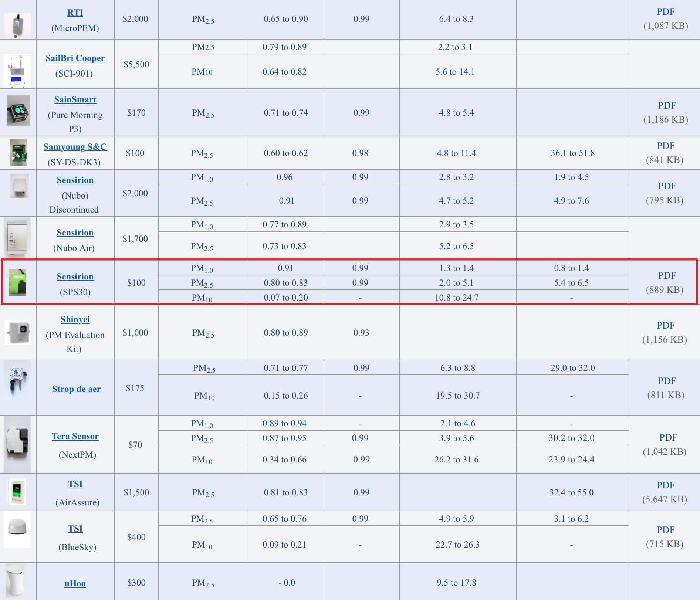Screen dimensions: 700x600
Task: Click the TSI AirAssure device thumbnail
Action: [17, 492]
